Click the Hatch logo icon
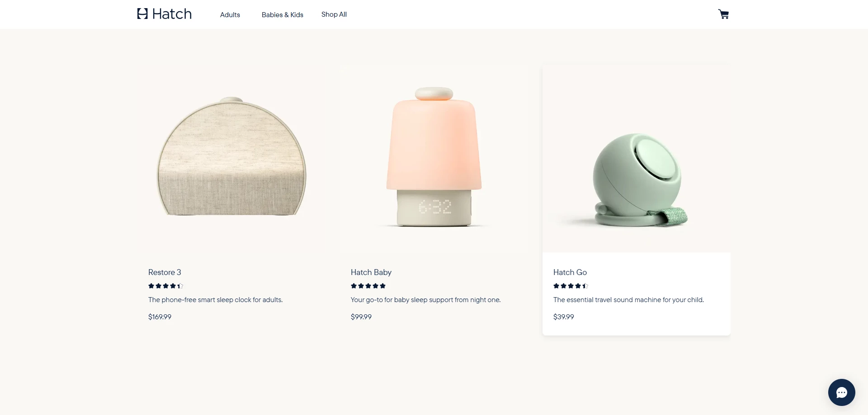This screenshot has width=868, height=415. tap(143, 14)
